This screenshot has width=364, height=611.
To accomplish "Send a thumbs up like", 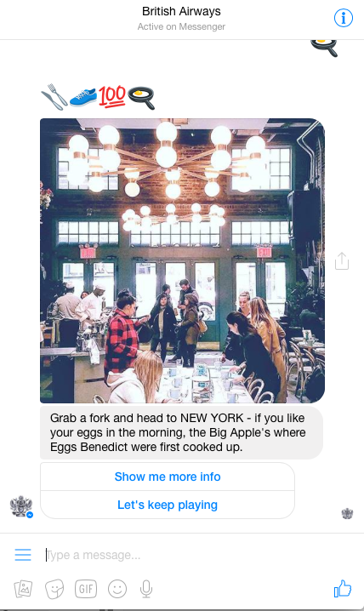I will (x=343, y=588).
